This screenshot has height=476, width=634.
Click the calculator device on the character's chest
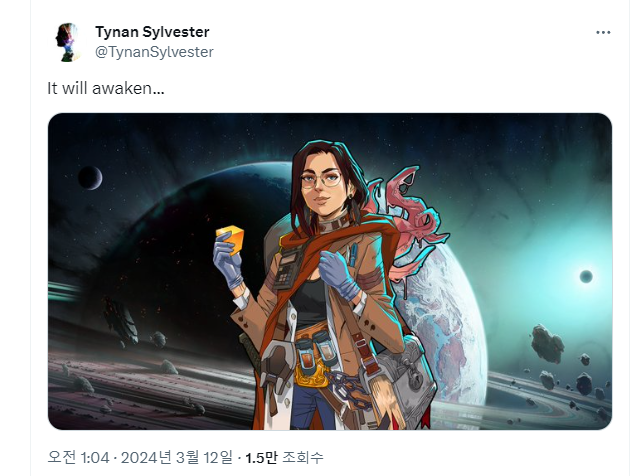288,267
